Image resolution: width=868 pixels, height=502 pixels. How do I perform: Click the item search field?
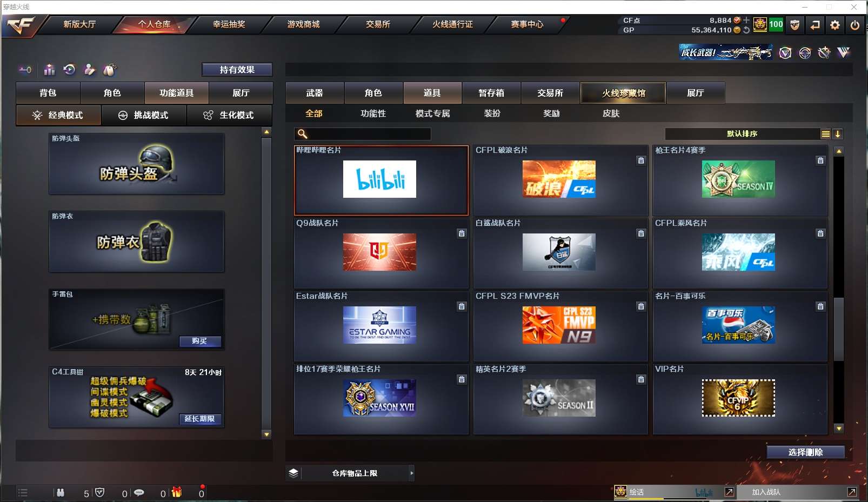363,134
